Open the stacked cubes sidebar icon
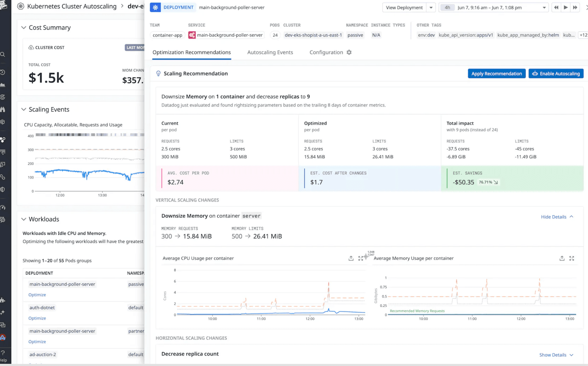The width and height of the screenshot is (588, 366). click(x=3, y=122)
